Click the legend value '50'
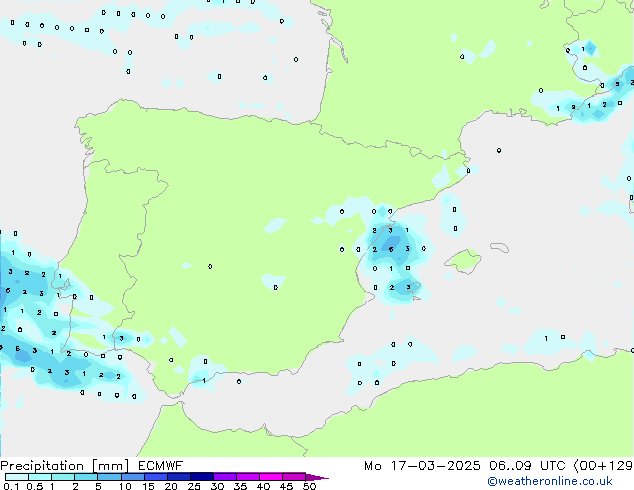The height and width of the screenshot is (490, 634). pos(309,486)
